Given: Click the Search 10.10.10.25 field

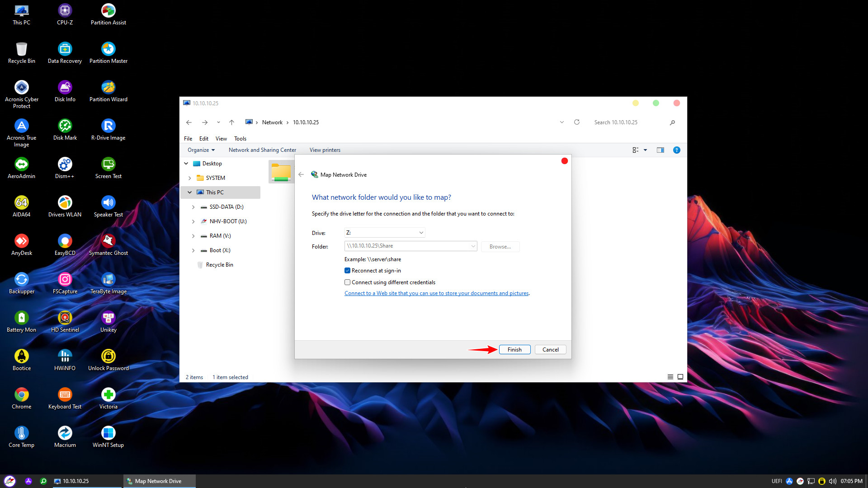Looking at the screenshot, I should pos(628,122).
